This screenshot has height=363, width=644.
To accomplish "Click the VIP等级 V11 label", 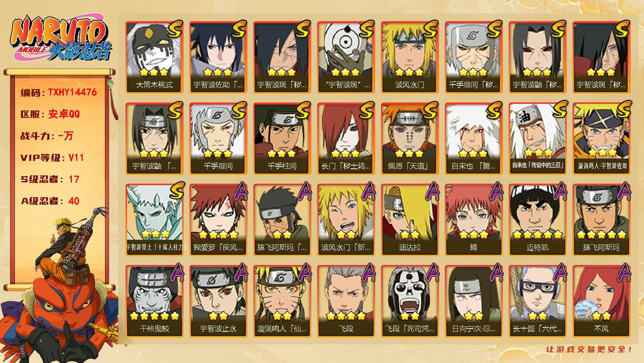I will pos(52,158).
